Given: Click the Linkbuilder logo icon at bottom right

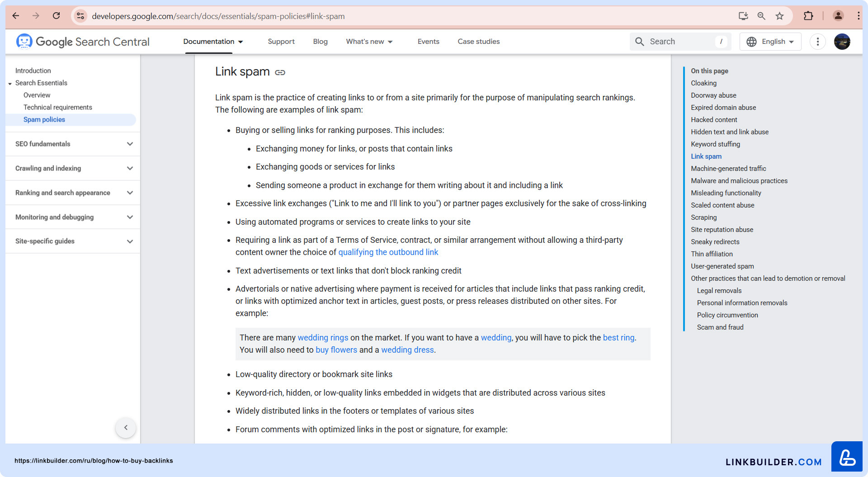Looking at the screenshot, I should [847, 457].
